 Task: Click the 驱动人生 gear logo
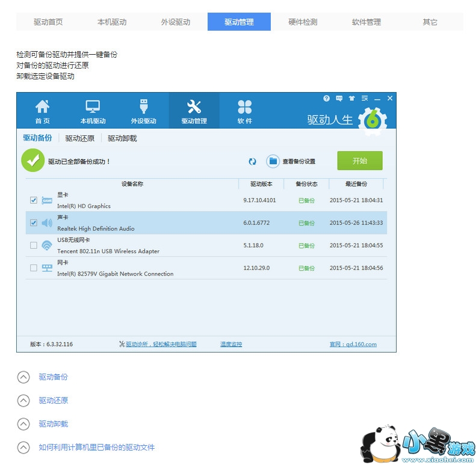point(372,121)
